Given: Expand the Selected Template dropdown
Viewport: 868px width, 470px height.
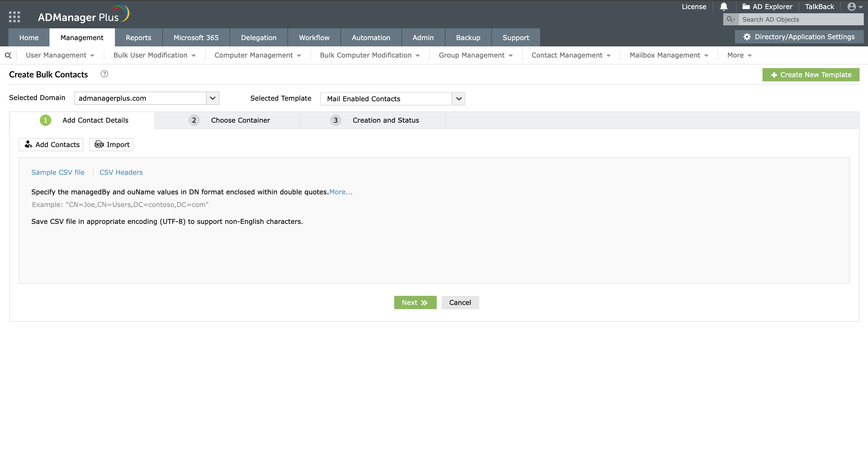Looking at the screenshot, I should click(458, 99).
